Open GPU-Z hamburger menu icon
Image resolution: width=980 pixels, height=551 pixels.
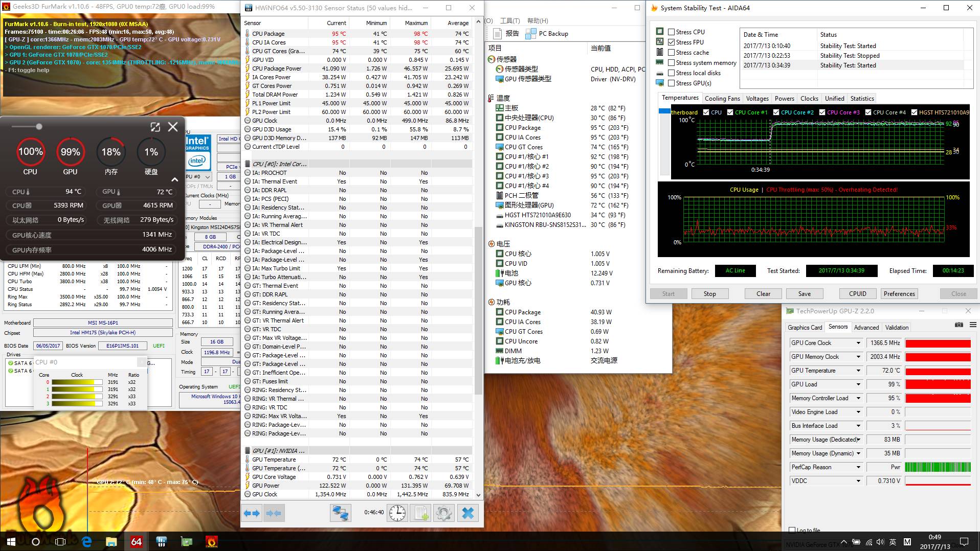click(973, 325)
